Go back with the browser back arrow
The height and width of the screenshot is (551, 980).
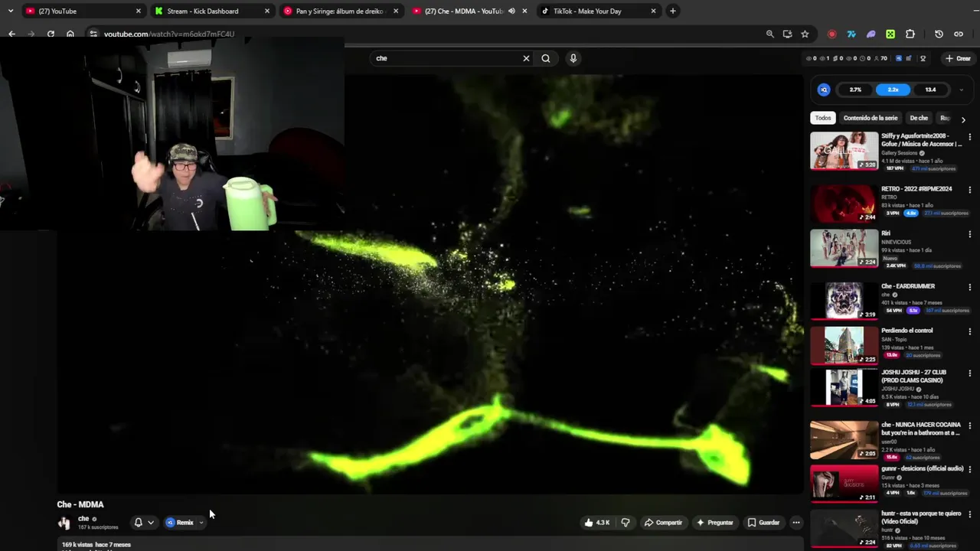(x=11, y=34)
